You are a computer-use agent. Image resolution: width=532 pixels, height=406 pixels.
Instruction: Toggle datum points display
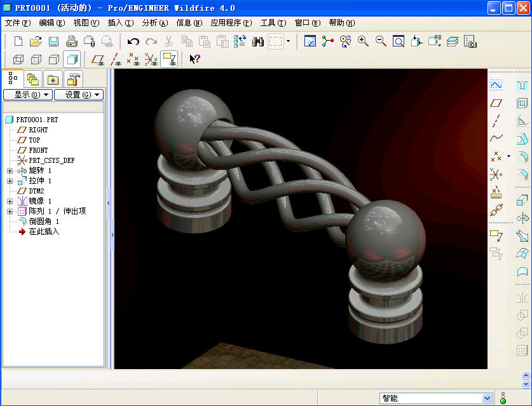tap(133, 59)
